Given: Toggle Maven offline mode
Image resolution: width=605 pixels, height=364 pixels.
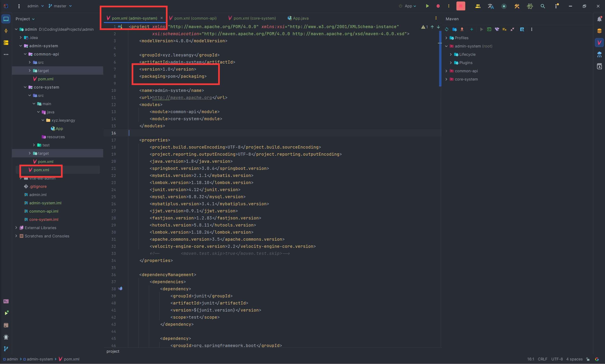Looking at the screenshot, I should point(497,30).
